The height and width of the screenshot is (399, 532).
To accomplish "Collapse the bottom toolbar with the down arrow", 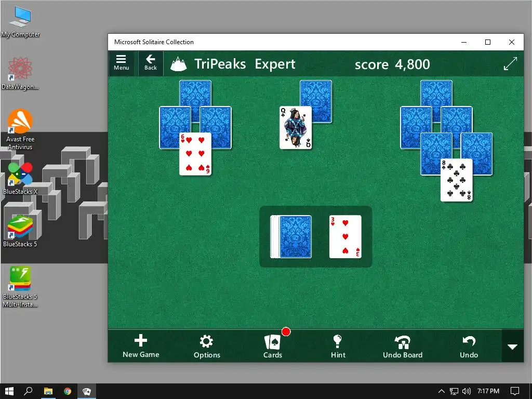I will (x=512, y=347).
